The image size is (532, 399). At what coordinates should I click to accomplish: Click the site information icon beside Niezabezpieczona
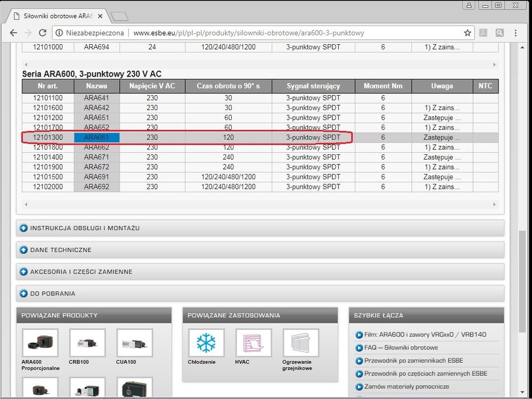(x=59, y=33)
